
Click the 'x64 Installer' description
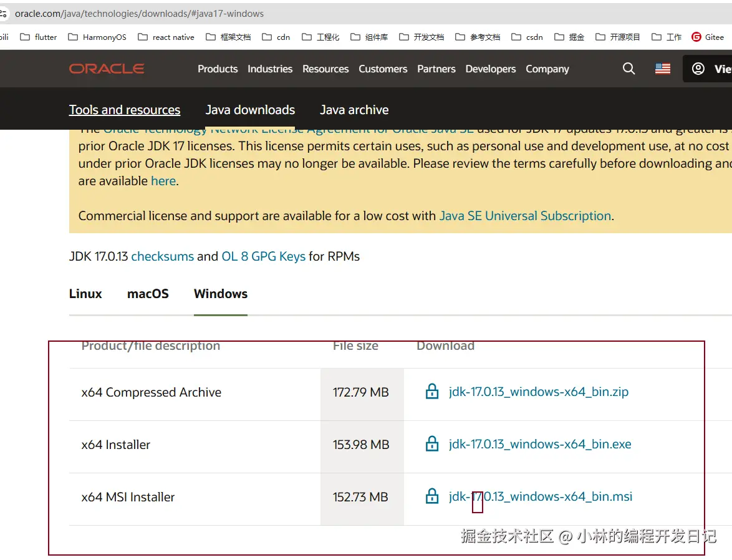click(x=116, y=445)
